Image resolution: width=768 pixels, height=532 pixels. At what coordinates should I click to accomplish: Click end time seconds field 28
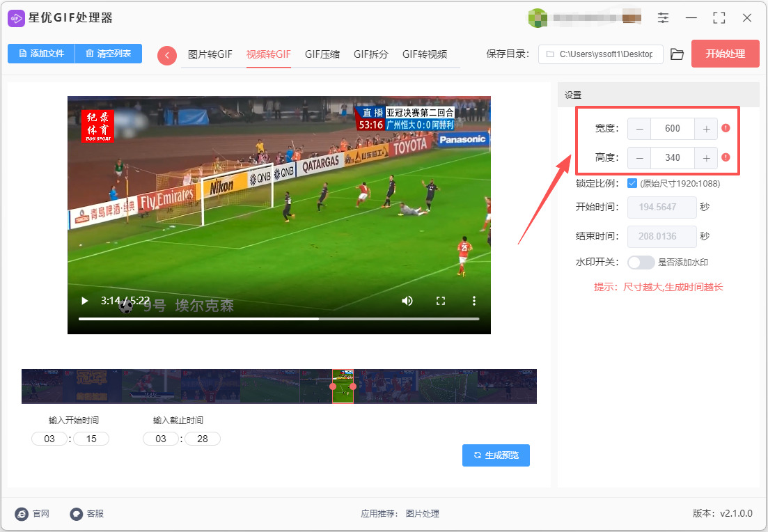click(203, 439)
